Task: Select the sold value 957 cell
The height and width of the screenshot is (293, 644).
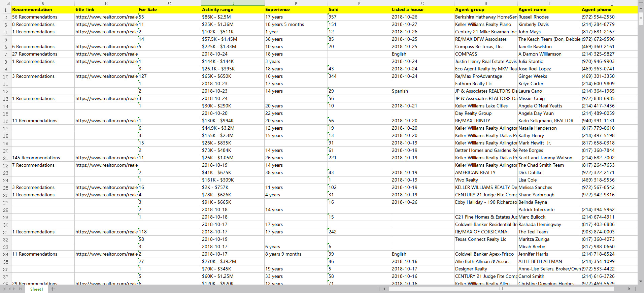Action: click(359, 17)
